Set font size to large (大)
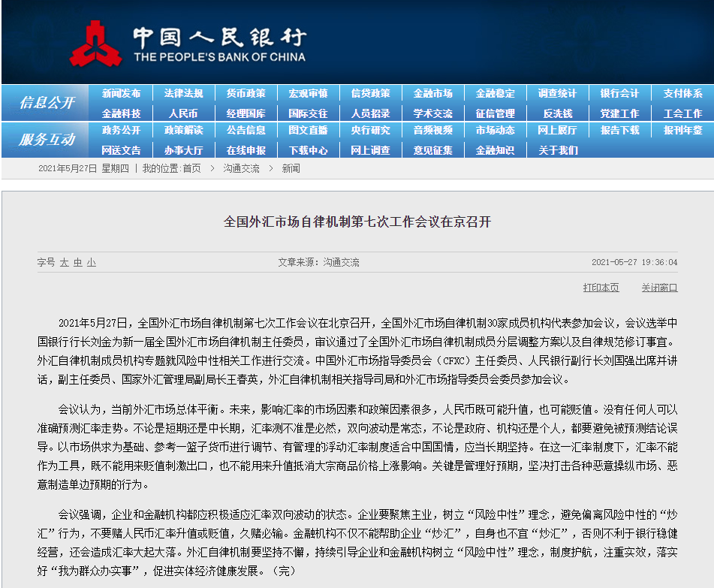The width and height of the screenshot is (714, 588). 65,263
